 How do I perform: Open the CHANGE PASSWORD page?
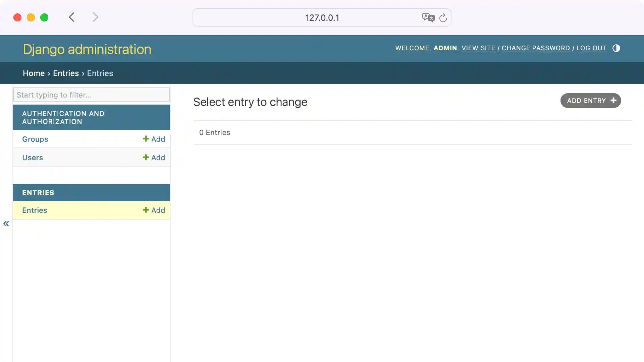(x=535, y=48)
